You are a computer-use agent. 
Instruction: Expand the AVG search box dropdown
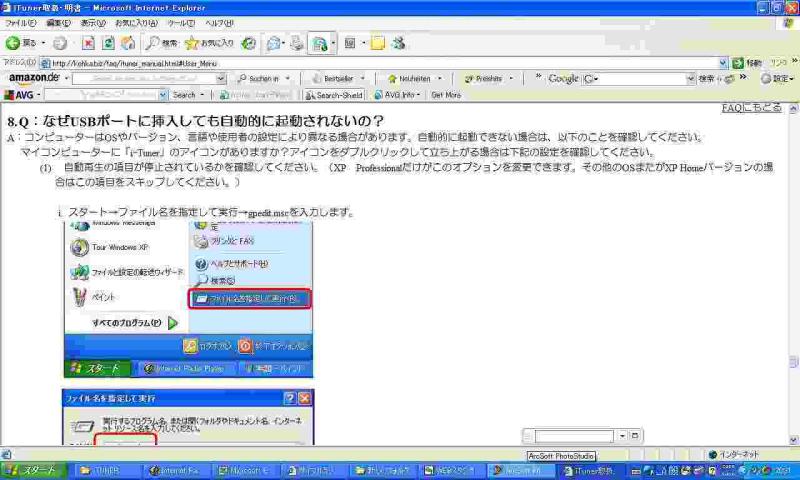point(163,95)
